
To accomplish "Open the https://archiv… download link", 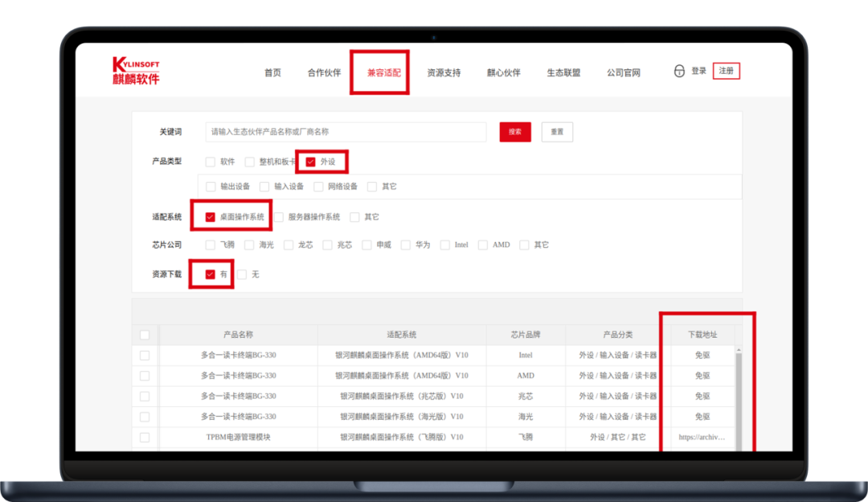I will pos(702,438).
